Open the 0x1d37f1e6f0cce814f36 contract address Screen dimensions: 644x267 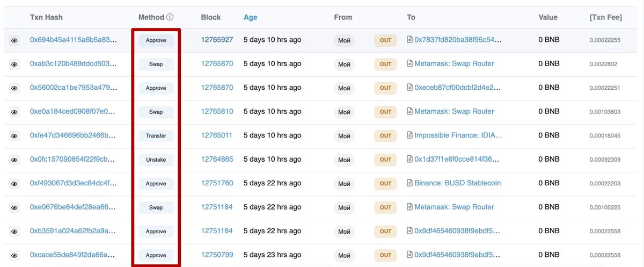coord(457,159)
